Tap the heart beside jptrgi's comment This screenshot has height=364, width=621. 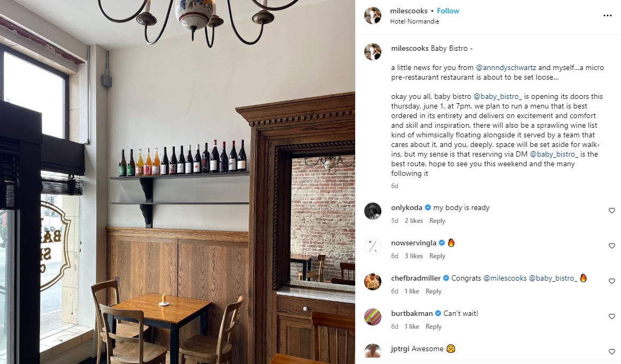[x=611, y=352]
